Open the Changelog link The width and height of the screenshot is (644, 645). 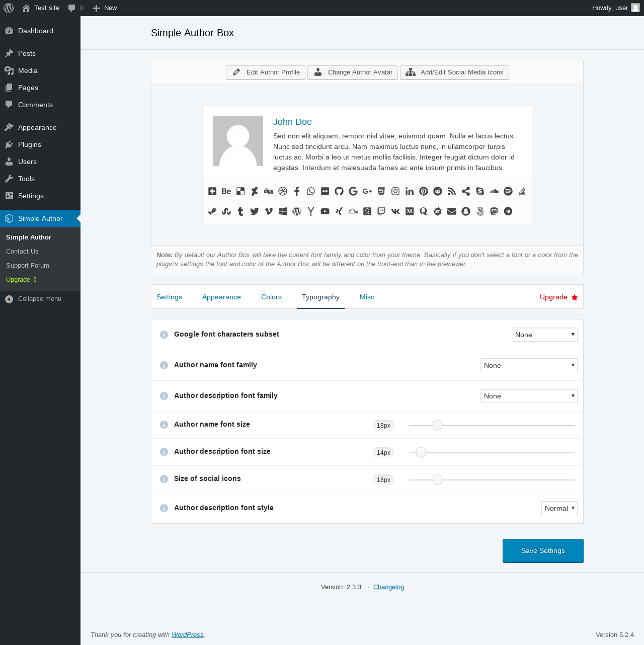pyautogui.click(x=388, y=587)
